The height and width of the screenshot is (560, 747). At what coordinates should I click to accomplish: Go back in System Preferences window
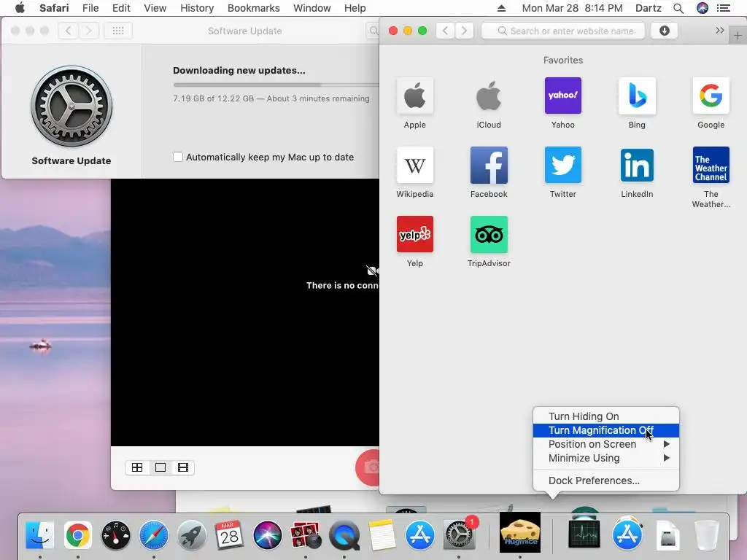68,31
